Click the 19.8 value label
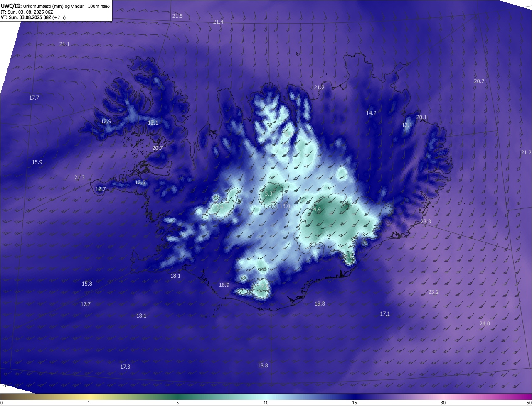The height and width of the screenshot is (406, 532). [x=320, y=303]
